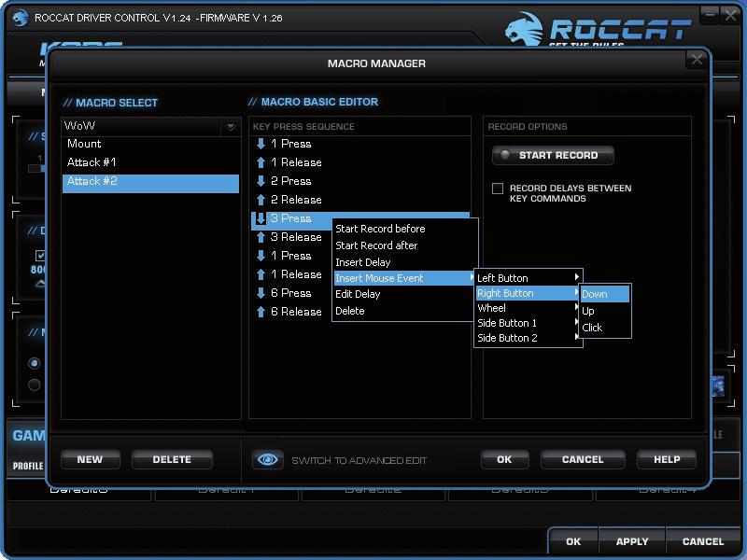Click the Roccat logo in title bar
This screenshot has height=560, width=747.
[21, 18]
